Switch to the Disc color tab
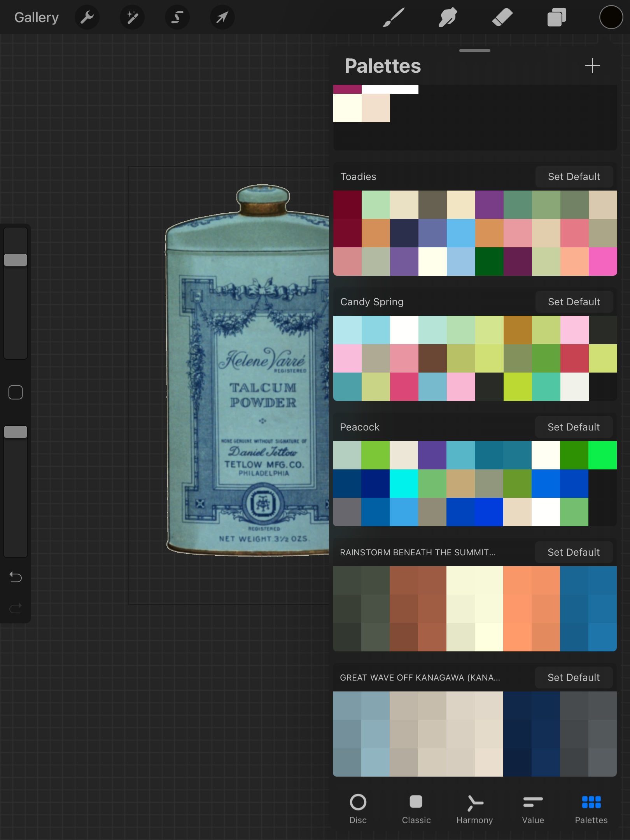Screen dimensions: 630x840 pos(358,809)
